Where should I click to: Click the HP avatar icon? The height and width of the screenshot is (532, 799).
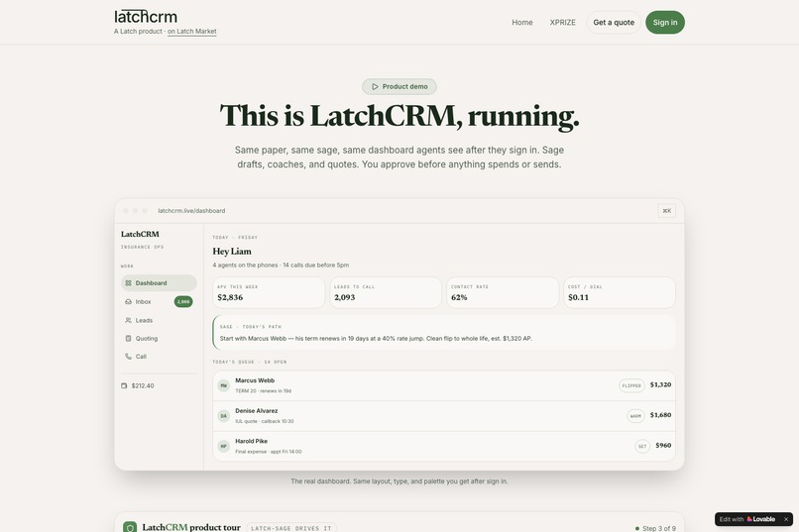(x=224, y=447)
